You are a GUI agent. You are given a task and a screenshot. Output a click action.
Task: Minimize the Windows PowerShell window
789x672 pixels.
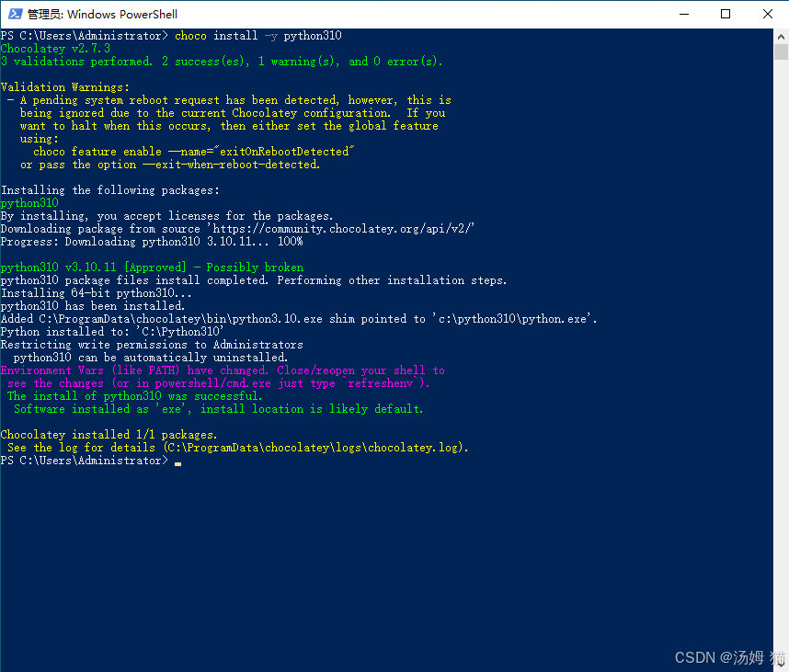tap(684, 14)
